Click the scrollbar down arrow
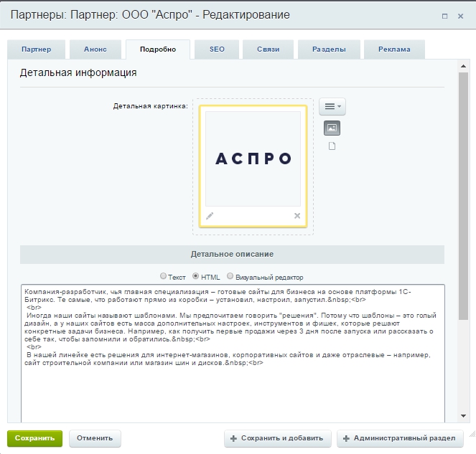This screenshot has width=476, height=454. pyautogui.click(x=463, y=416)
